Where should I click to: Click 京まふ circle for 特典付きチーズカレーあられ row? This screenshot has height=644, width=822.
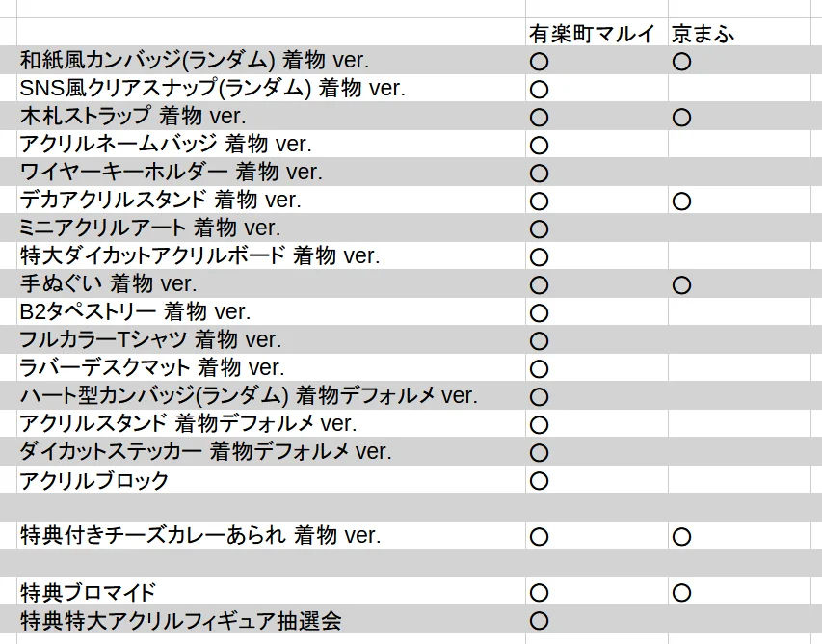681,536
